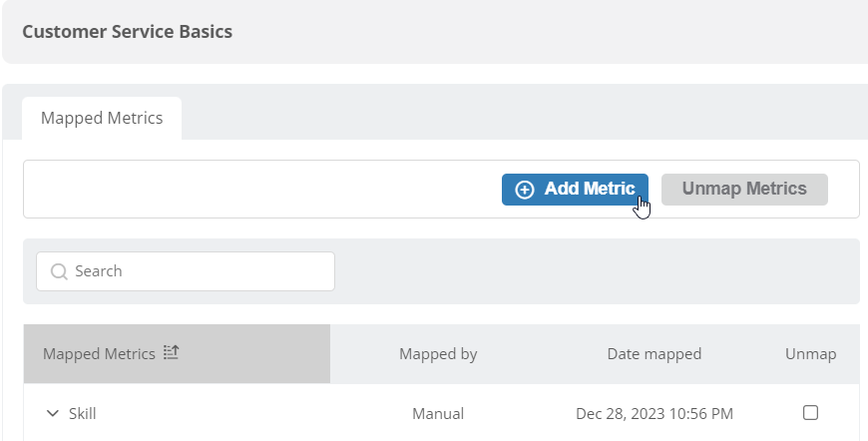This screenshot has width=868, height=441.
Task: Click the sort icon beside Mapped Metrics header
Action: click(171, 352)
